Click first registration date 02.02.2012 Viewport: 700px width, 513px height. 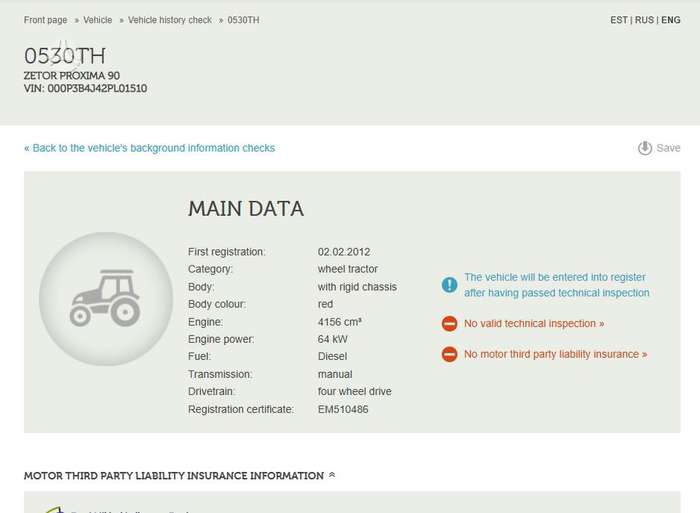[x=344, y=252]
